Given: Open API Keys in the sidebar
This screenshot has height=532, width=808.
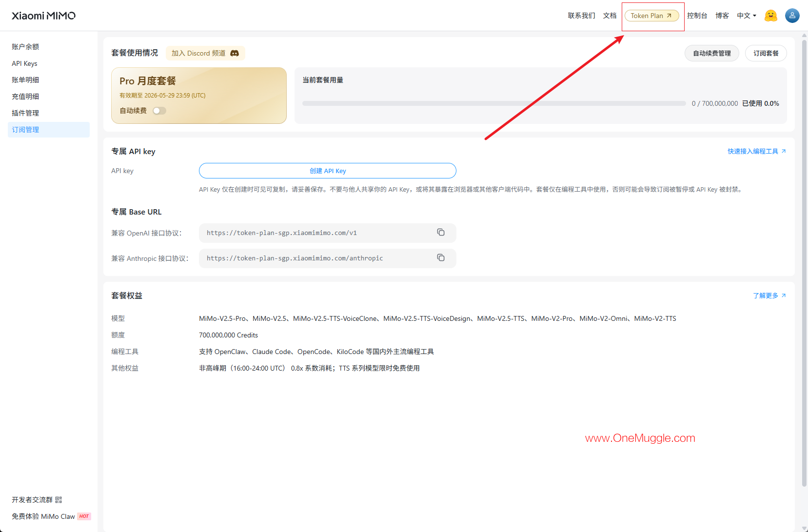Looking at the screenshot, I should click(24, 63).
